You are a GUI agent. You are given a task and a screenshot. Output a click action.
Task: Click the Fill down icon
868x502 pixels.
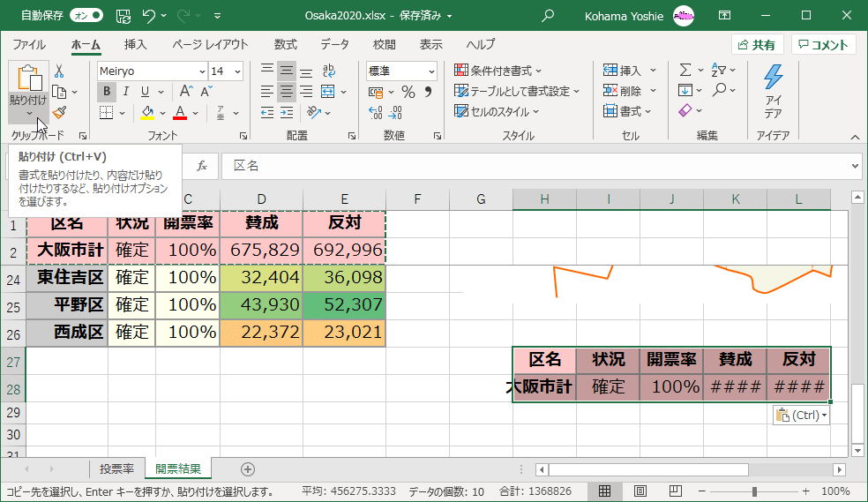(x=685, y=90)
